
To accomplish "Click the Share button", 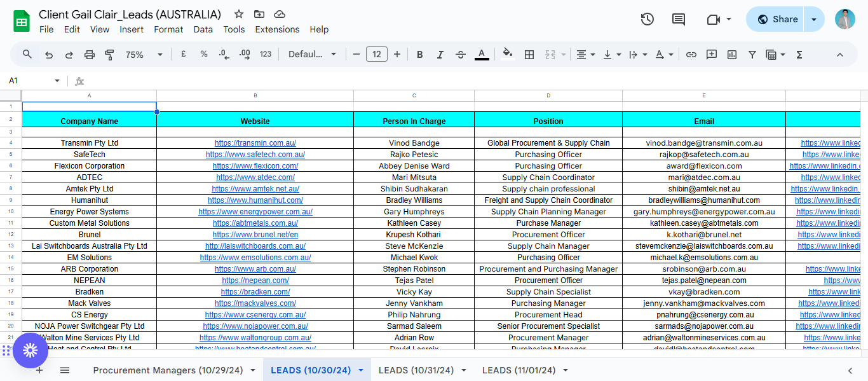I will pyautogui.click(x=775, y=19).
